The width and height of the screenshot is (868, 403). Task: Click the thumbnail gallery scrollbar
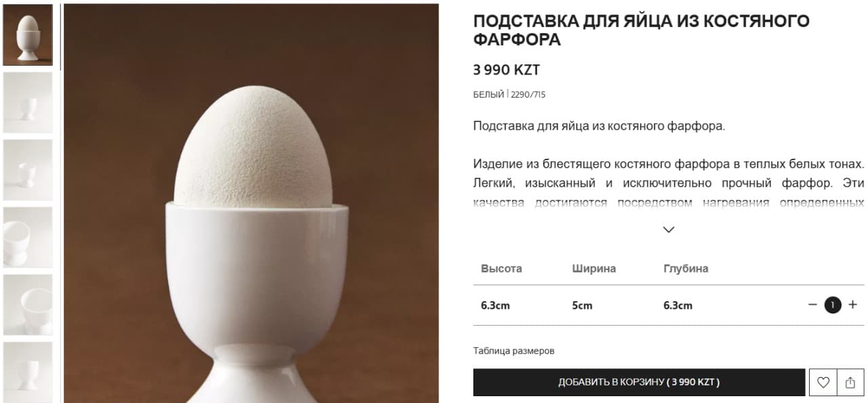pyautogui.click(x=60, y=37)
